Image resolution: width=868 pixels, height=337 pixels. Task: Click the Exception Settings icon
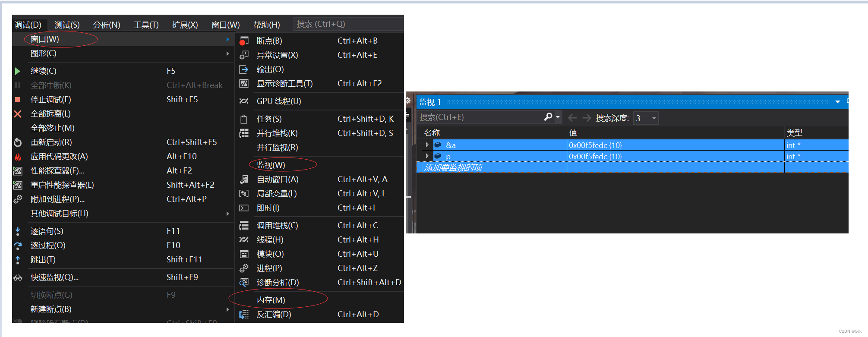point(244,55)
